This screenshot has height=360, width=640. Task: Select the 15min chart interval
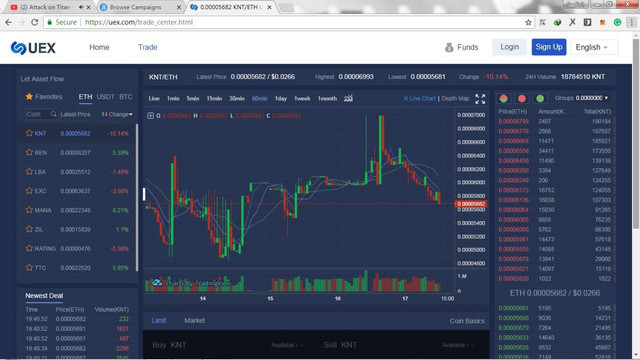[x=214, y=98]
